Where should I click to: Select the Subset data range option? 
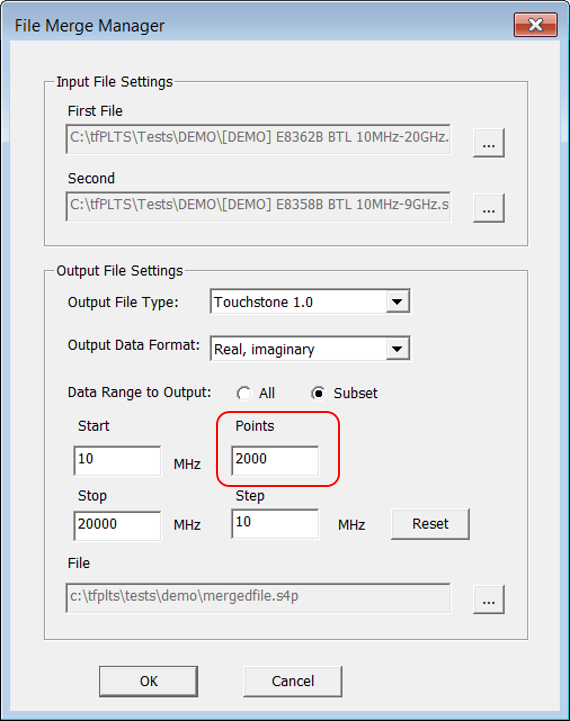click(x=318, y=393)
